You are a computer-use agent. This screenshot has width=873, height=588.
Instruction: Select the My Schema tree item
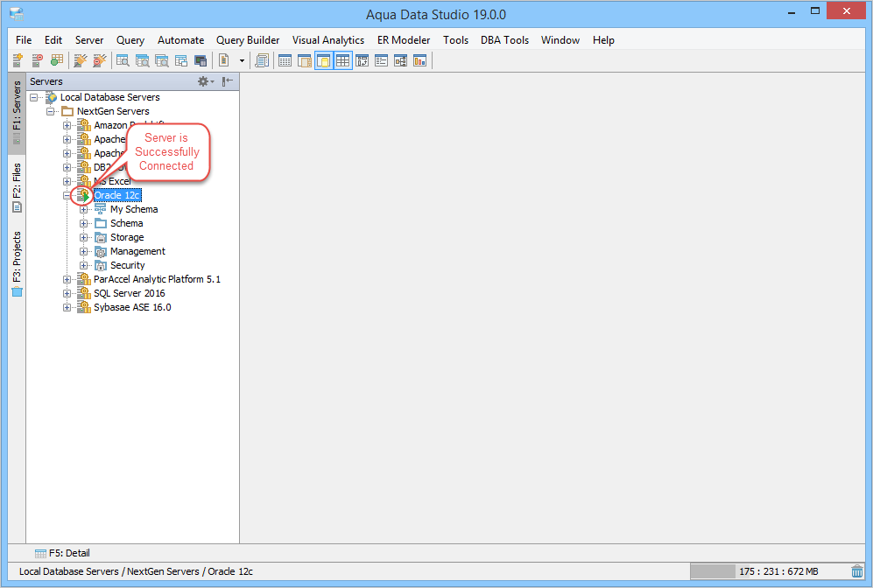pyautogui.click(x=134, y=209)
